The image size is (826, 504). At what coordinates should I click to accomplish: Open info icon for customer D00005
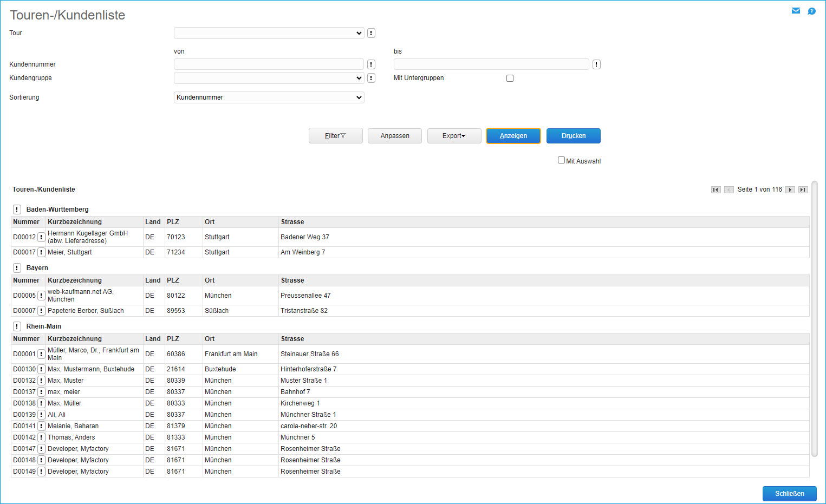41,296
